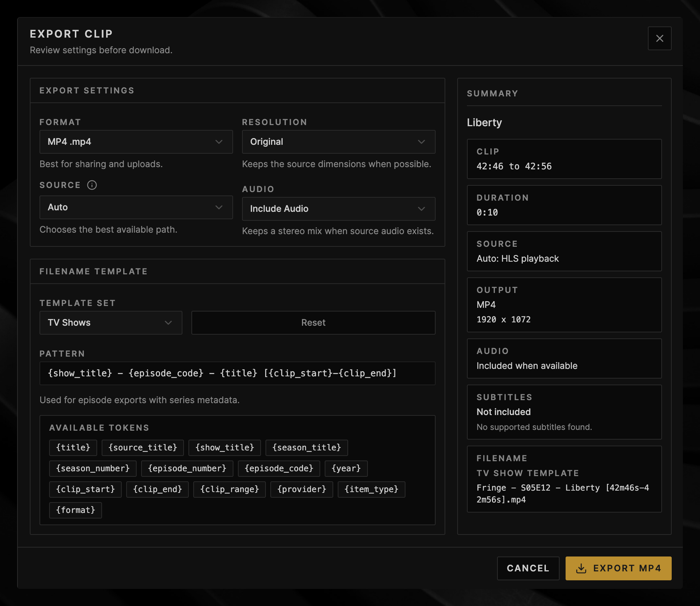700x606 pixels.
Task: Insert the {provider} token
Action: tap(302, 489)
